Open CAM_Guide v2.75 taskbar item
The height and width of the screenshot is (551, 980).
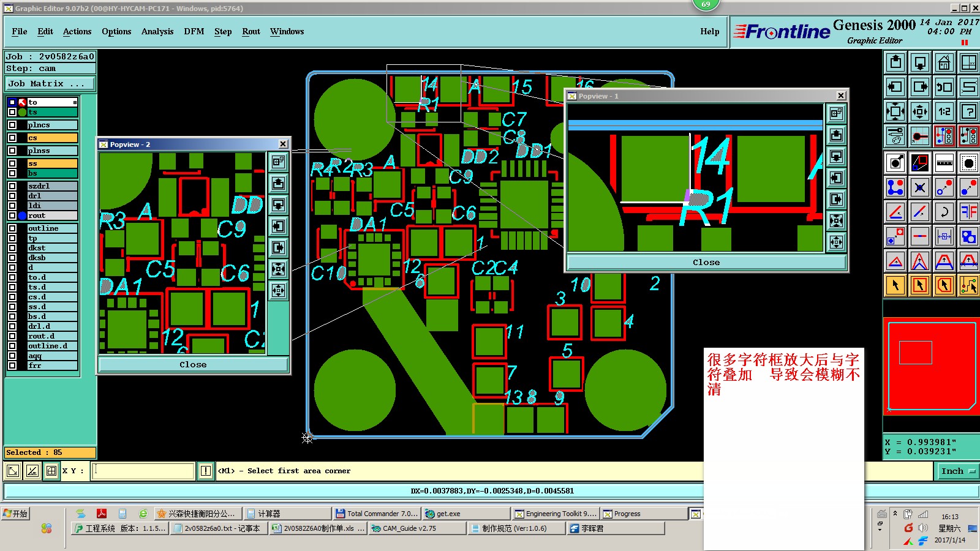417,528
